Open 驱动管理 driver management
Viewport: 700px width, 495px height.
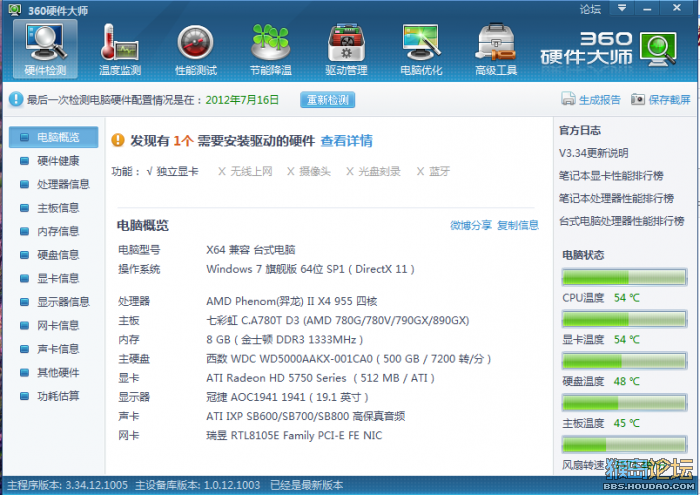346,49
